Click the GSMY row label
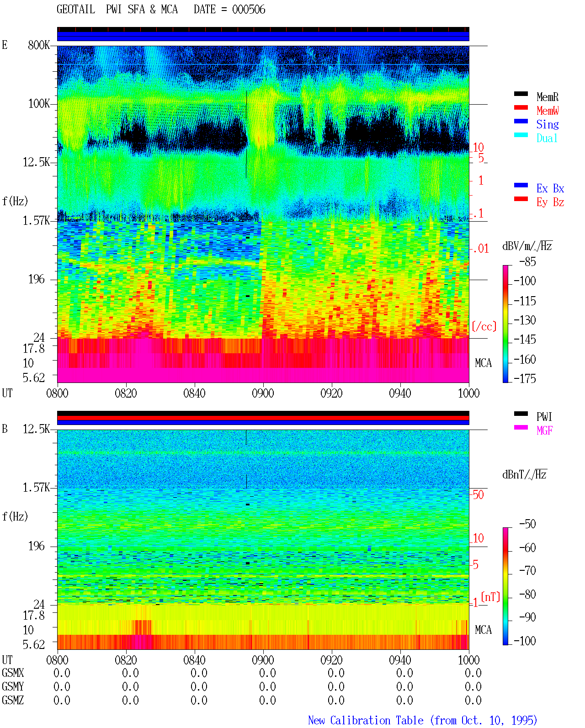This screenshot has height=728, width=585. click(13, 686)
